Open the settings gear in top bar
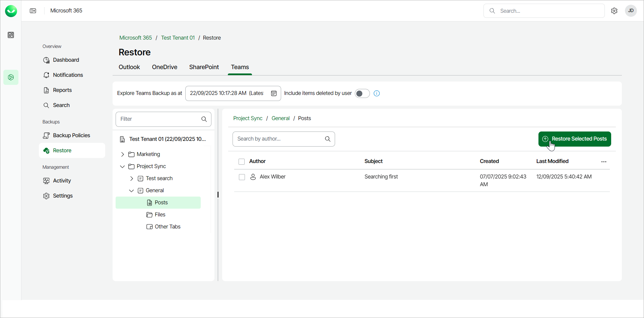Viewport: 644px width, 318px height. pos(614,11)
